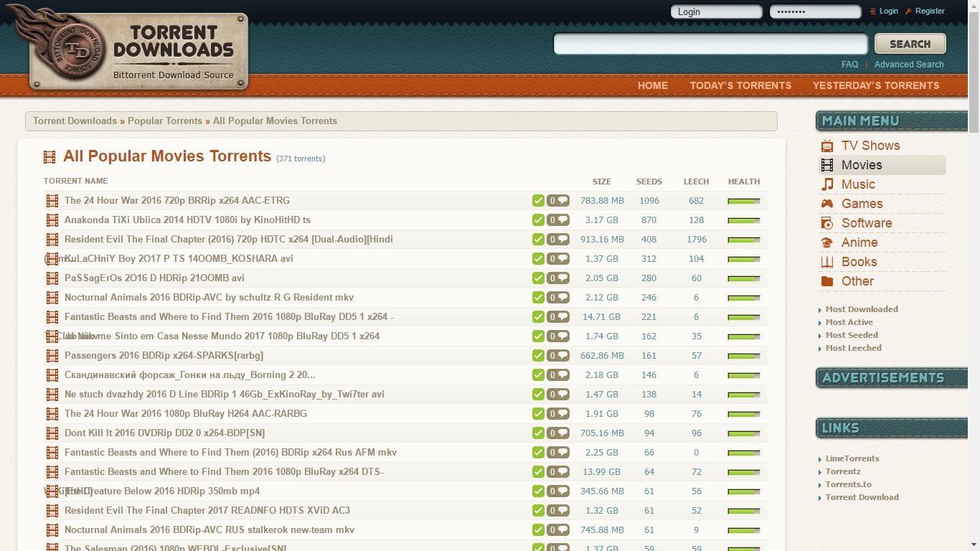Click comment bubble for Nocturnal Animals RUS stalkerok

click(x=558, y=530)
